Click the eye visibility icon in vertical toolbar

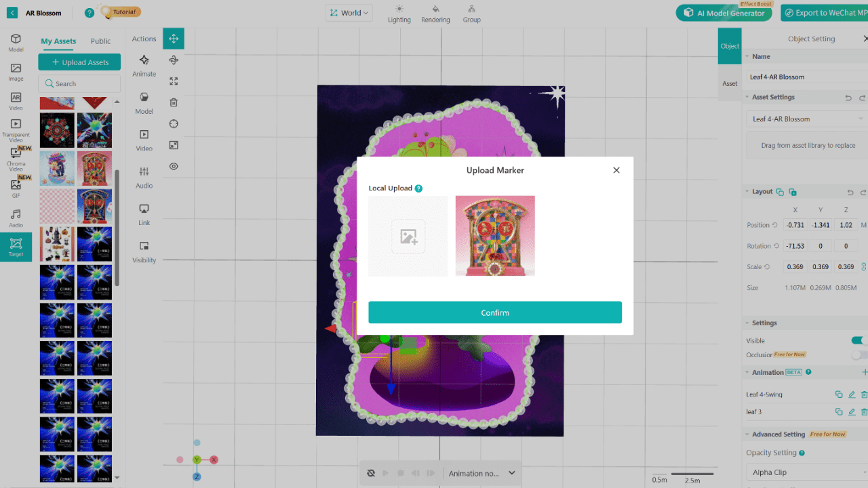point(174,166)
